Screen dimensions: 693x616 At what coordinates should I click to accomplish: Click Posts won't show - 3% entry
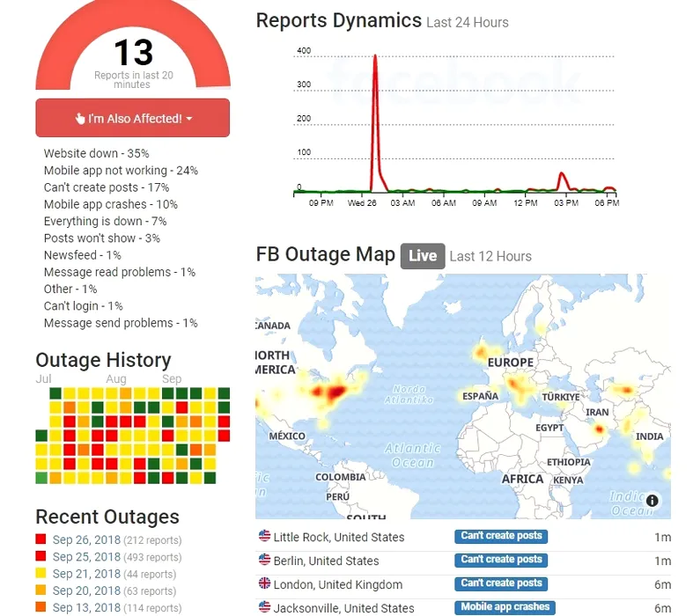click(101, 238)
